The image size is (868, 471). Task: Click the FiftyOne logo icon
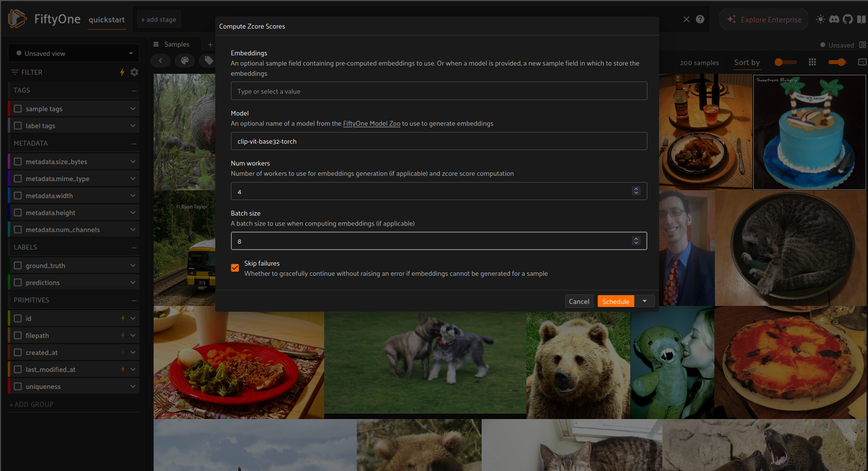pyautogui.click(x=17, y=19)
